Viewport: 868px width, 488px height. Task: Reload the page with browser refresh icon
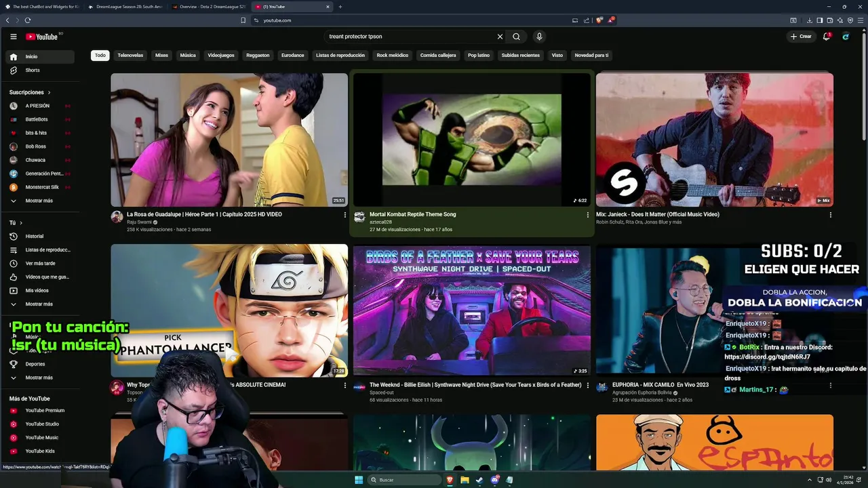click(28, 20)
